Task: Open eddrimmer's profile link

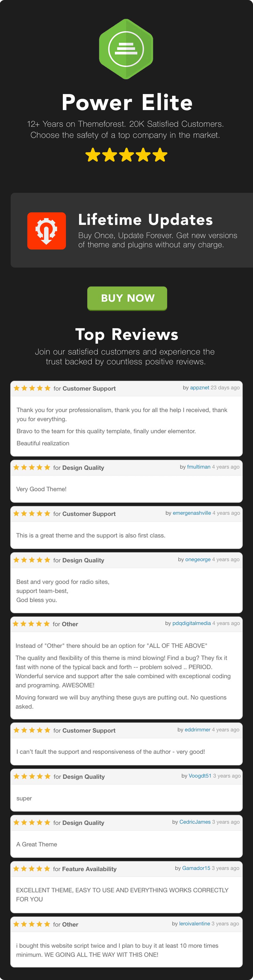Action: pyautogui.click(x=198, y=730)
